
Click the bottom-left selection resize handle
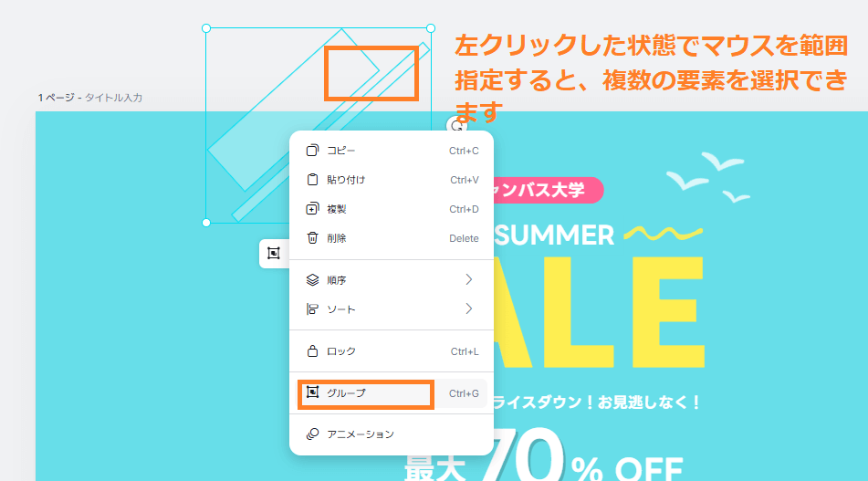pos(206,222)
